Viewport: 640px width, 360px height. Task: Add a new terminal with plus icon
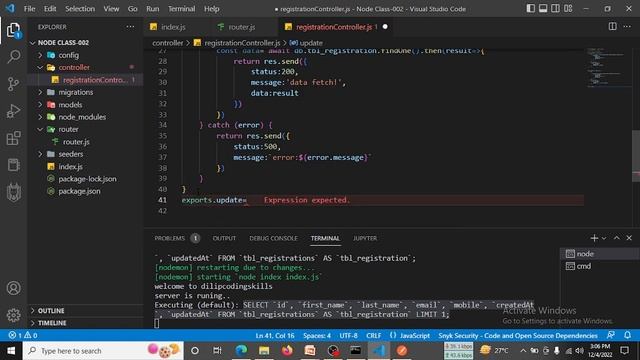point(594,238)
